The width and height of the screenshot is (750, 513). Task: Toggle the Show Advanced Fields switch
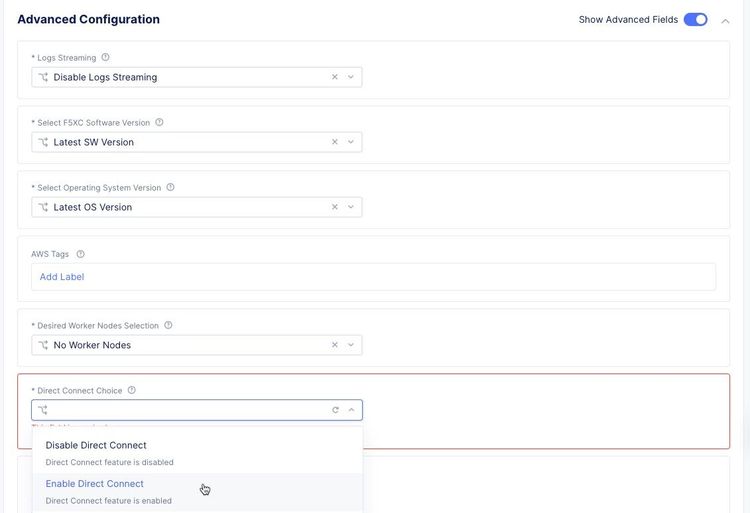click(696, 19)
